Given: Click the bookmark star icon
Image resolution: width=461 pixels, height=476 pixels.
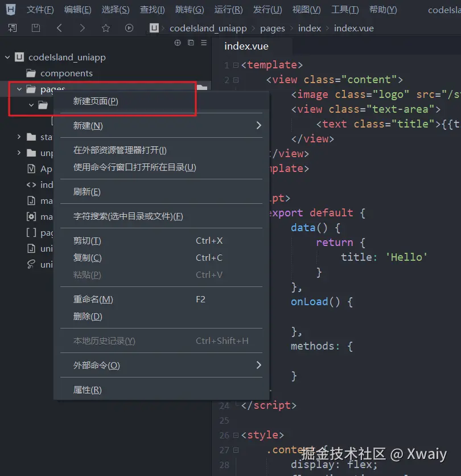Looking at the screenshot, I should click(106, 28).
